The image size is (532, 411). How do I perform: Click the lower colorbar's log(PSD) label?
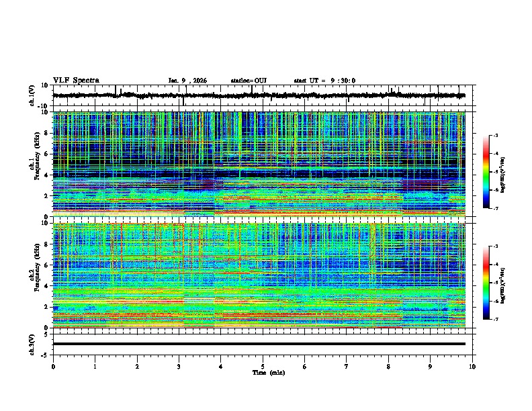click(x=503, y=285)
